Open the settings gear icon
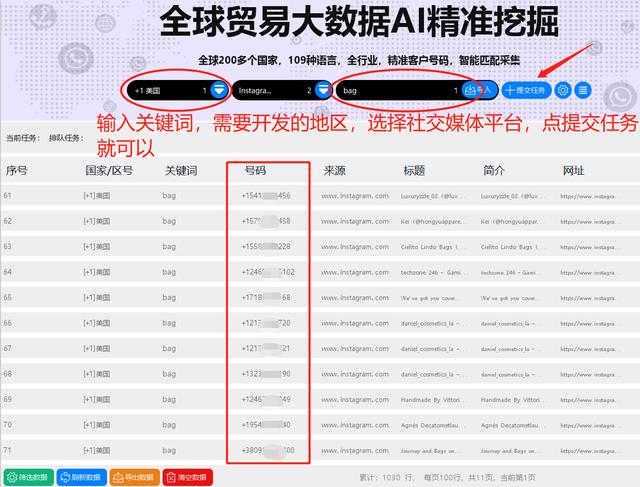The height and width of the screenshot is (487, 640). coord(563,90)
